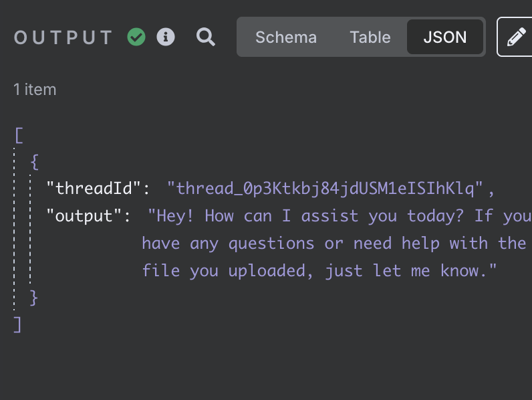Switch to the Schema view tab
The width and height of the screenshot is (532, 400).
pos(286,37)
